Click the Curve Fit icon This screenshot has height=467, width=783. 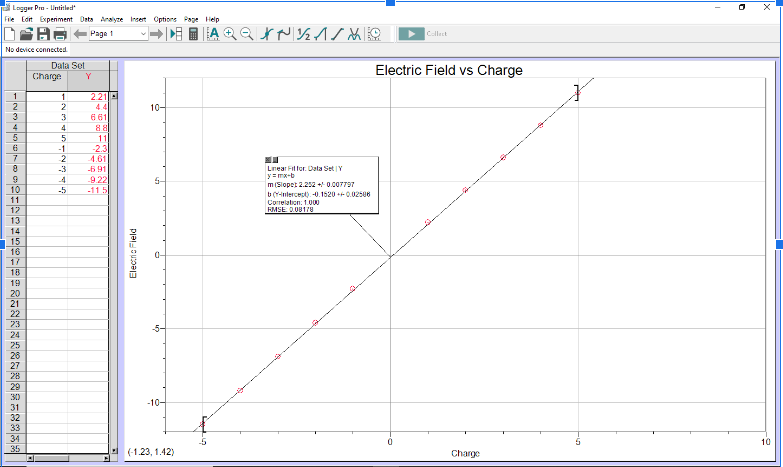click(x=355, y=34)
